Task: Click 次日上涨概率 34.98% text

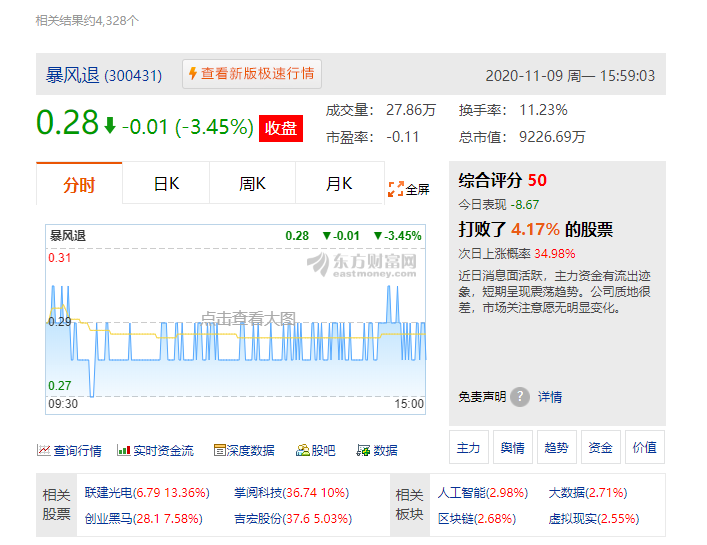Action: (517, 253)
